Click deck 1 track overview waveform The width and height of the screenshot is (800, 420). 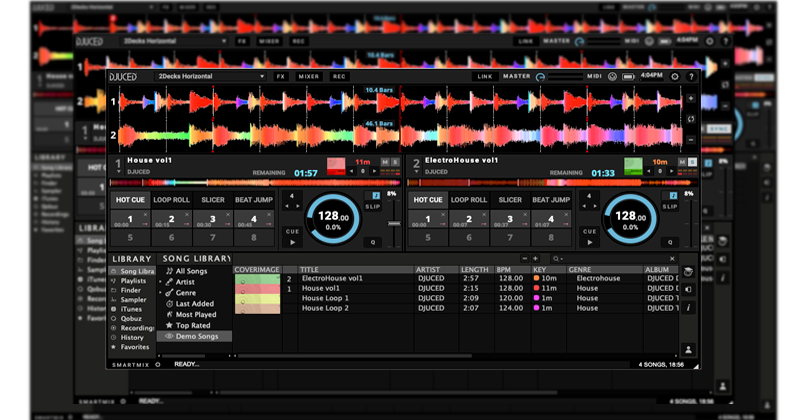tap(255, 183)
